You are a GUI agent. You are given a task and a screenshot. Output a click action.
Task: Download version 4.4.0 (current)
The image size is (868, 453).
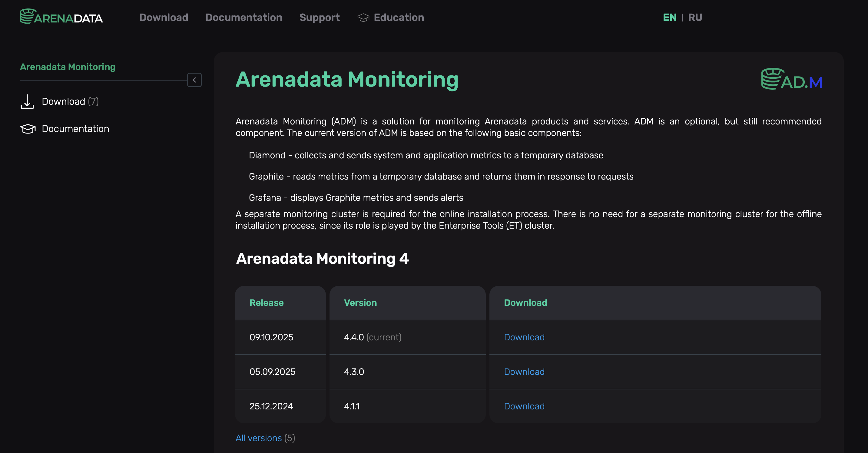524,337
